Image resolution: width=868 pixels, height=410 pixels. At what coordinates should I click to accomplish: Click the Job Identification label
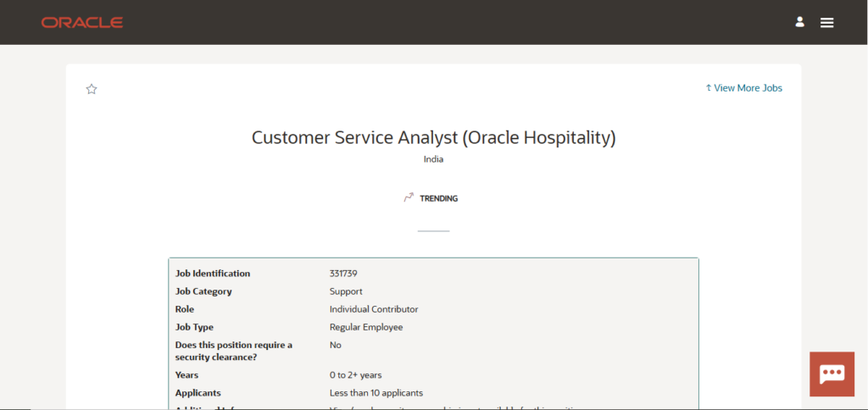tap(213, 274)
